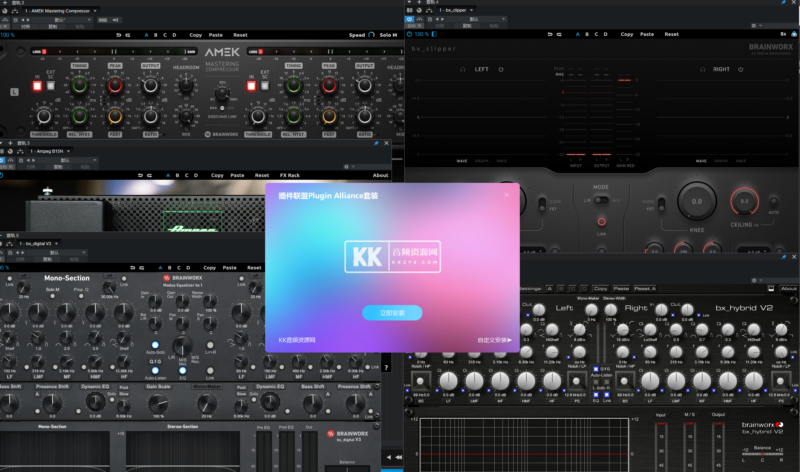
Task: Click the round icon right of Speed in AMEK
Action: (371, 35)
